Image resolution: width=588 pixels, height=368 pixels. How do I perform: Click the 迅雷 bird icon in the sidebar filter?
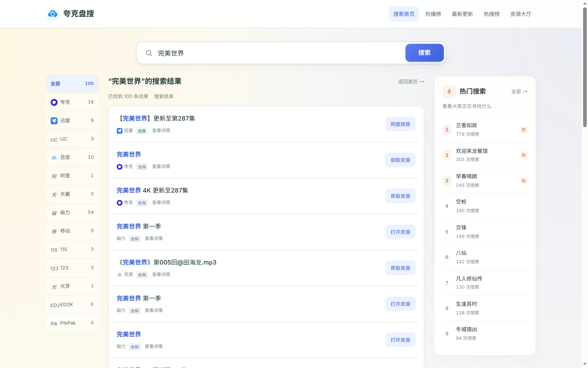pyautogui.click(x=54, y=121)
